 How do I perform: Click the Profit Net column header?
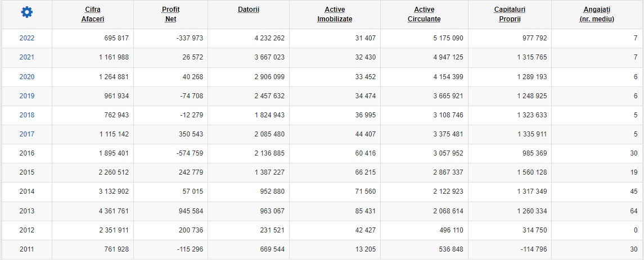(170, 14)
